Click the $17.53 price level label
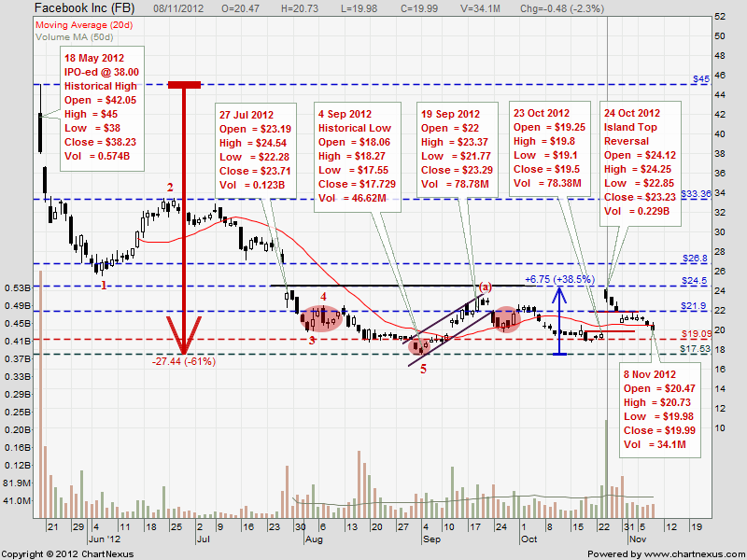Screen dimensions: 747x560 pos(696,349)
